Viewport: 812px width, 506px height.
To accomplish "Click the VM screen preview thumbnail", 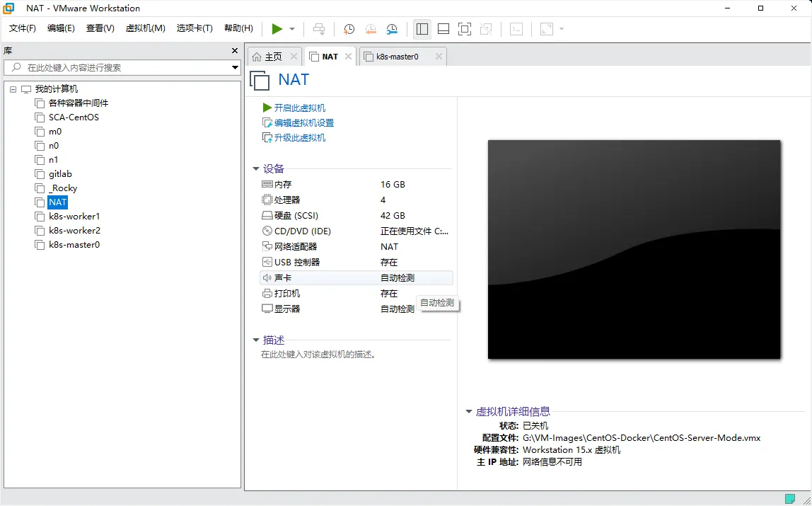I will tap(634, 249).
